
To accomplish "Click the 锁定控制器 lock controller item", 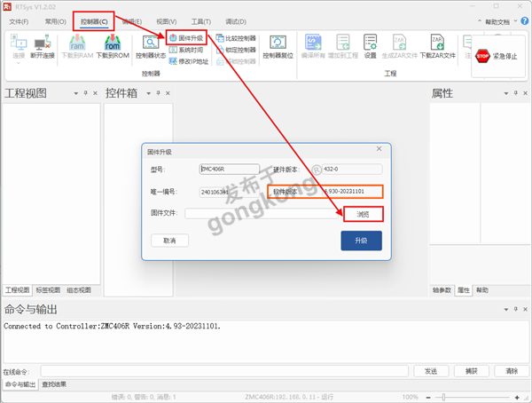I will click(x=236, y=50).
